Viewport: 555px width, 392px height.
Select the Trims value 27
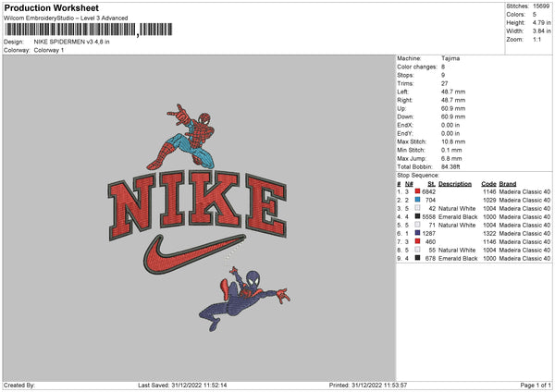(x=445, y=83)
